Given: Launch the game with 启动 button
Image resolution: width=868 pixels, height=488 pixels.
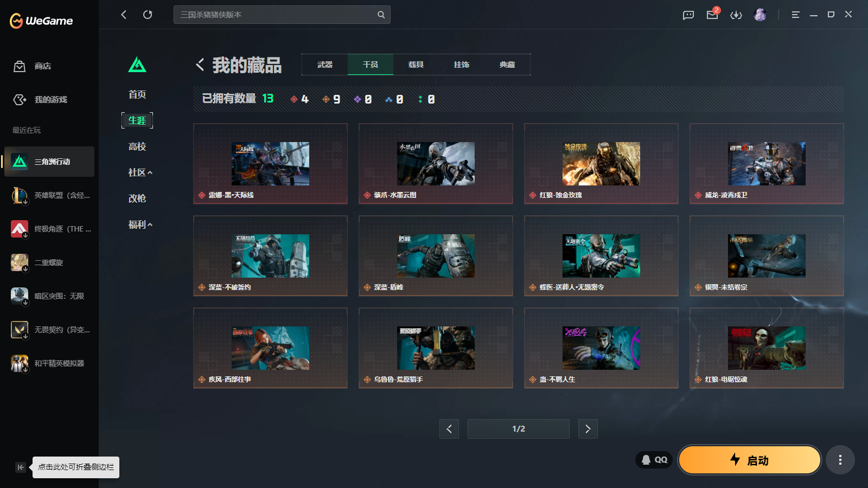Looking at the screenshot, I should (749, 460).
